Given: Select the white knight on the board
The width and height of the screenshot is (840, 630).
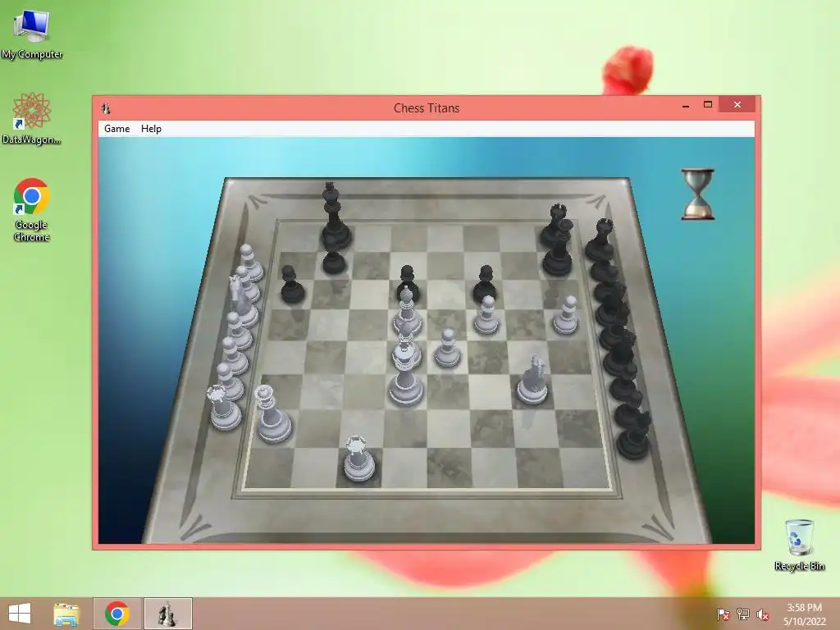Looking at the screenshot, I should tap(532, 379).
